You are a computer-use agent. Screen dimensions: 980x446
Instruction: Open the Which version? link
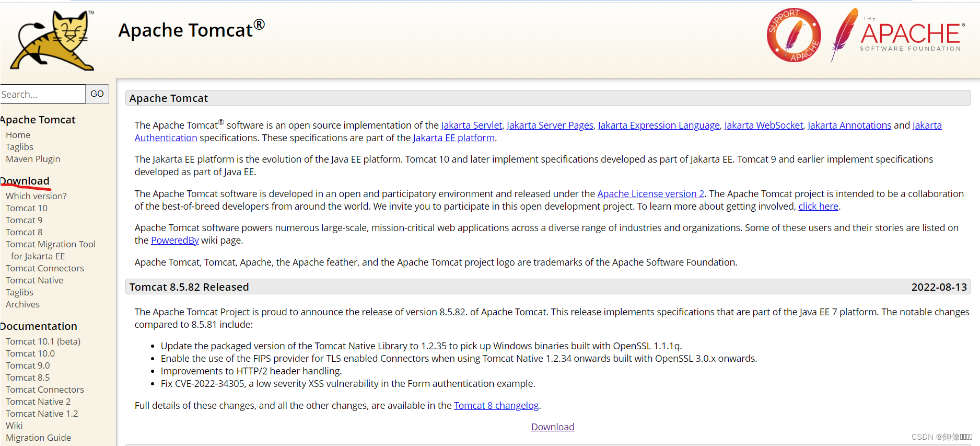pyautogui.click(x=36, y=196)
